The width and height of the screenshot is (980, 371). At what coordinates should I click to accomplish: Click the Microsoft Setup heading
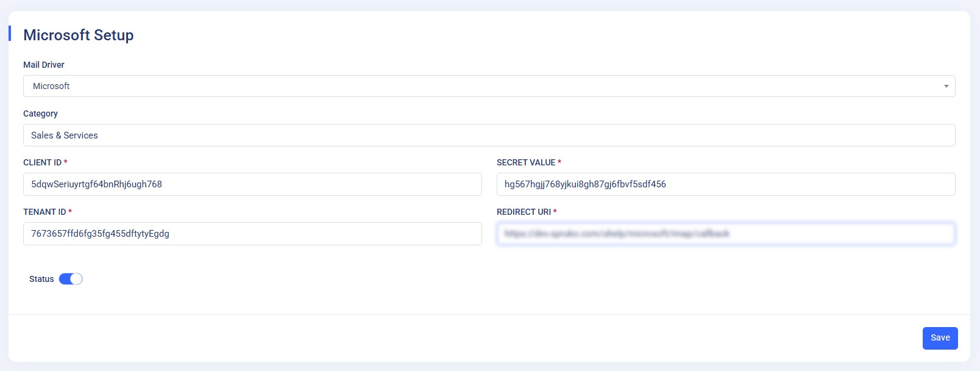pos(79,35)
